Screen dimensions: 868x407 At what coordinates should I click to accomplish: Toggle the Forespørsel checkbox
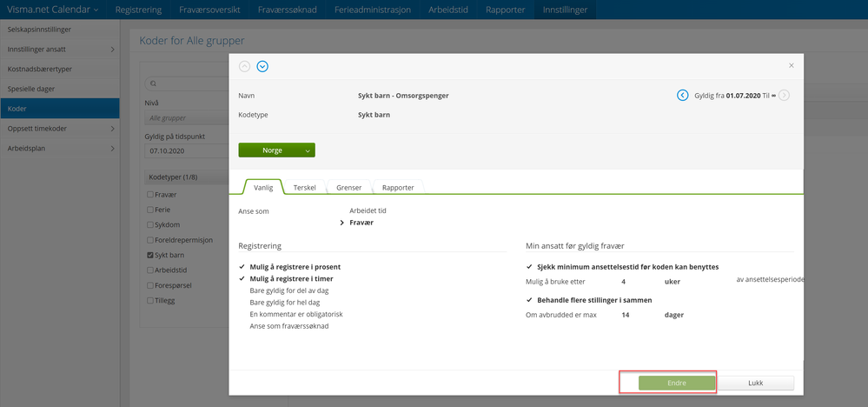click(150, 286)
